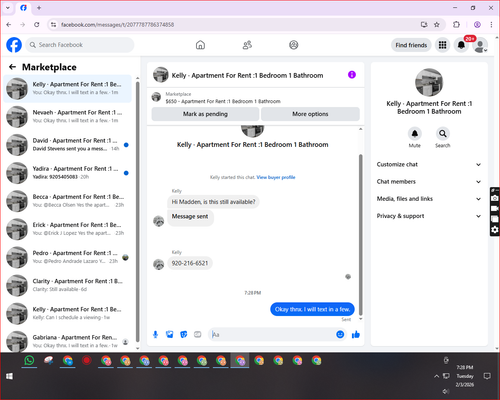Open WhatsApp from the taskbar

point(29,361)
